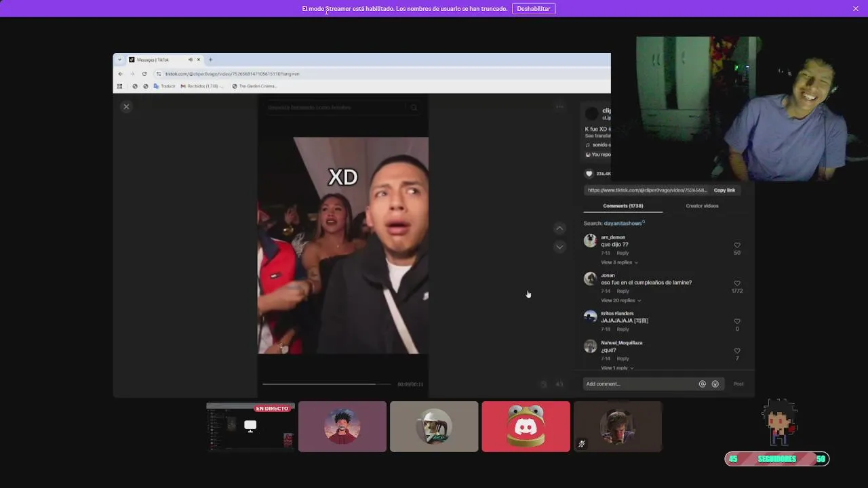Like Jonan's comment about cumpleaños de lamine

(x=737, y=283)
